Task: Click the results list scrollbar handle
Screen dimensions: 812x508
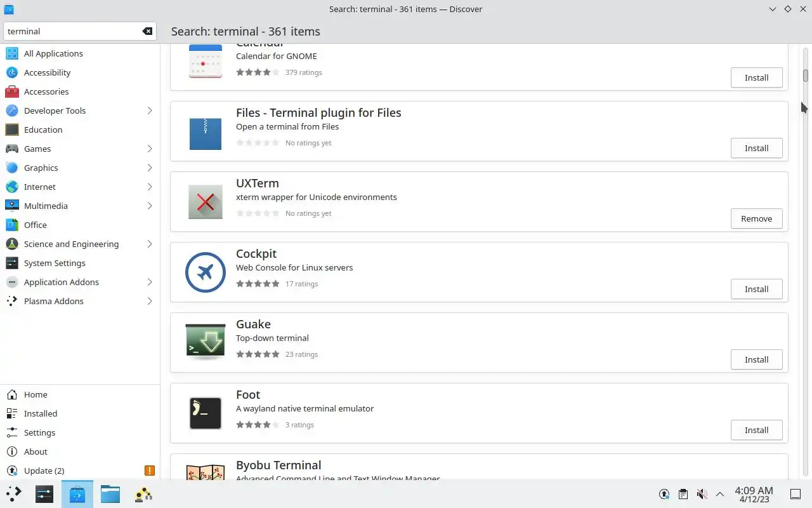Action: pos(806,75)
